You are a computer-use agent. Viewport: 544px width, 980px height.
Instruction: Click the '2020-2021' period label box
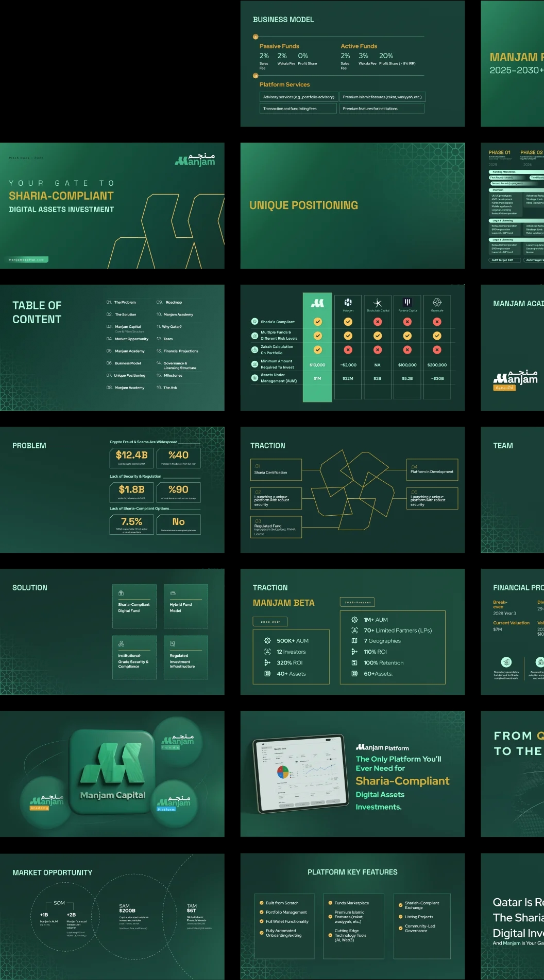click(270, 622)
